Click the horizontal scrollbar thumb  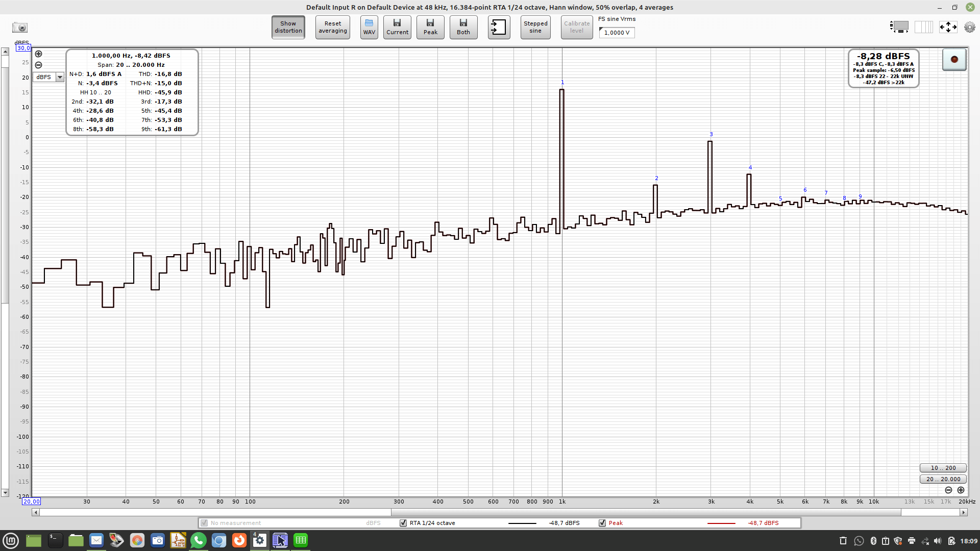tap(646, 512)
